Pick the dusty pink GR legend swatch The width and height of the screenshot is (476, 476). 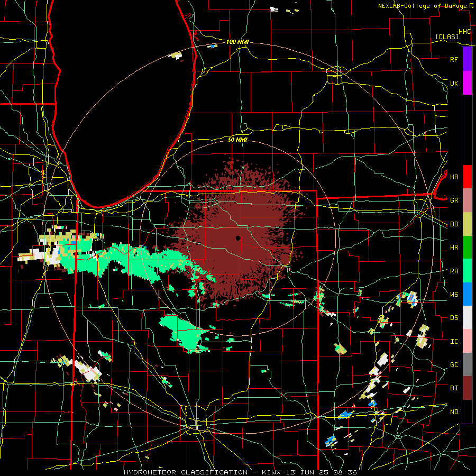click(x=467, y=200)
